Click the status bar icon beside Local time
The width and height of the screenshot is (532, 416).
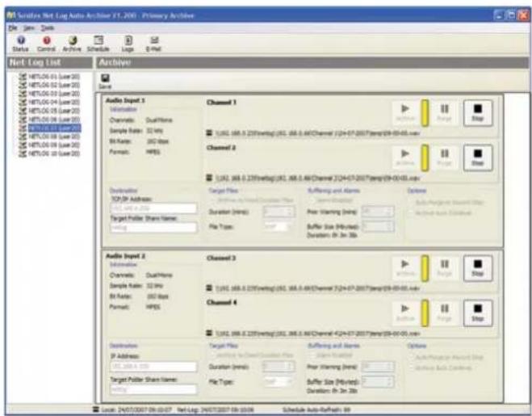[96, 410]
